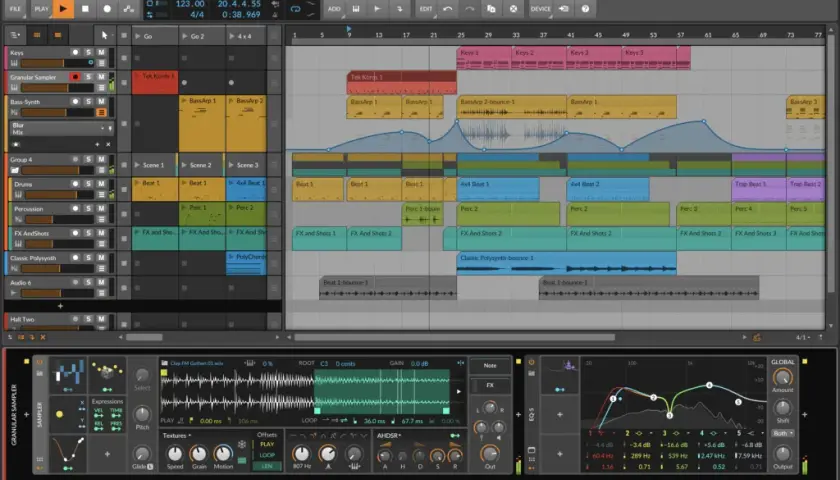
Task: Click the save-clip icon next to ADD
Action: [356, 9]
